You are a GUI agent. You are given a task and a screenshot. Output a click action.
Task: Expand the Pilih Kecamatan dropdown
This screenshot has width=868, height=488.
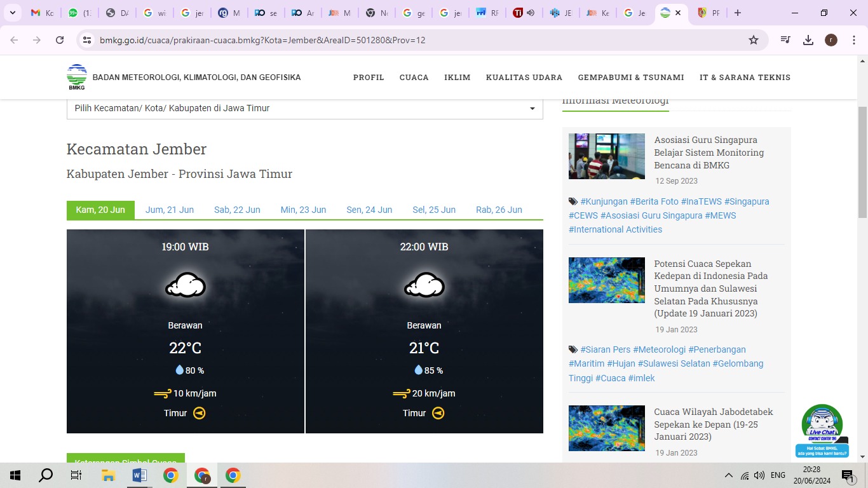click(305, 109)
